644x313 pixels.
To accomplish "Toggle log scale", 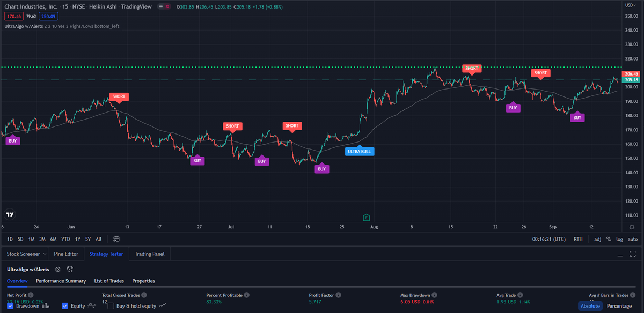I will (x=619, y=239).
